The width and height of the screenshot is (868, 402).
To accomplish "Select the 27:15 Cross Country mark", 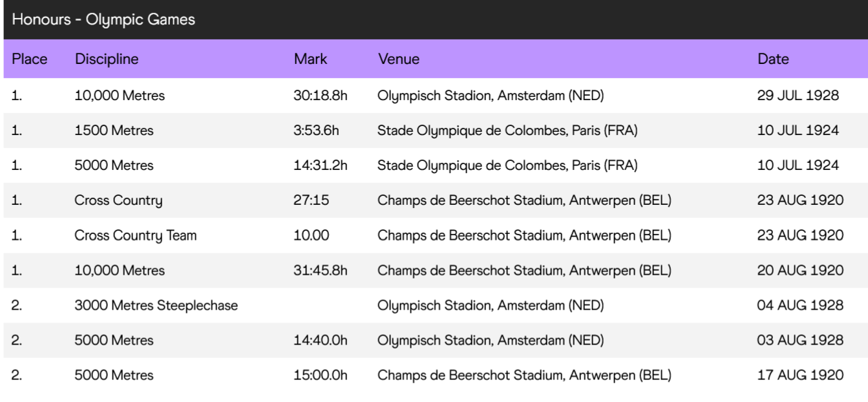I will pos(311,200).
